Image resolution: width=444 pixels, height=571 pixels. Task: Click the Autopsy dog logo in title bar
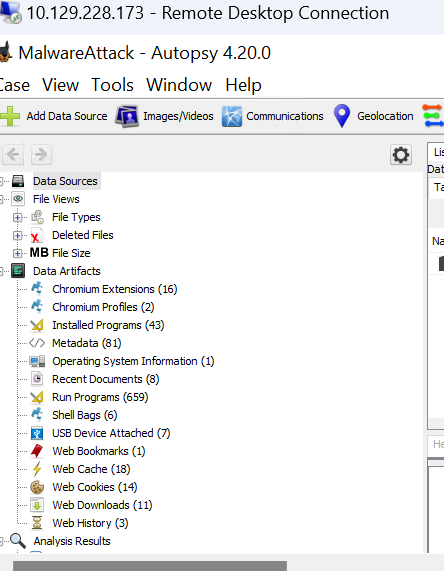tap(5, 53)
